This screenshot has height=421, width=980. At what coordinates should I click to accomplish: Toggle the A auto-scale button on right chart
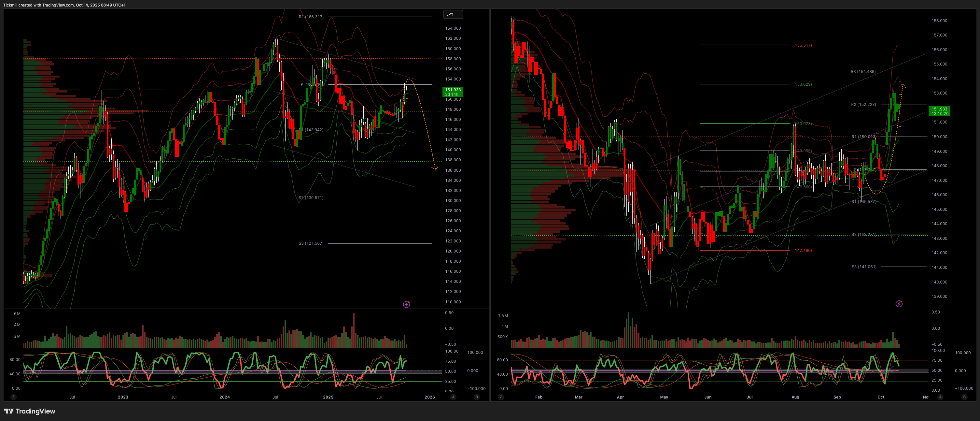940,397
